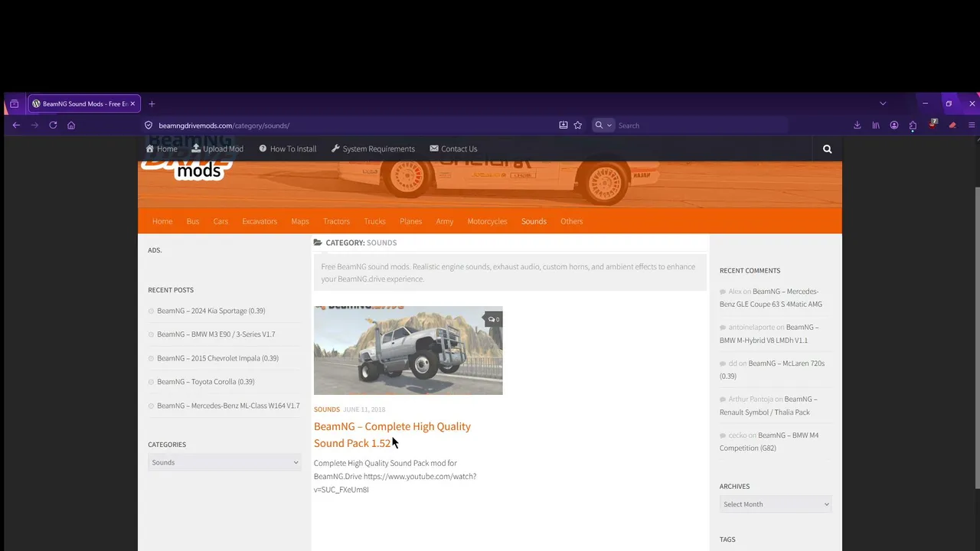This screenshot has width=980, height=551.
Task: Click the browser back arrow
Action: pyautogui.click(x=16, y=126)
